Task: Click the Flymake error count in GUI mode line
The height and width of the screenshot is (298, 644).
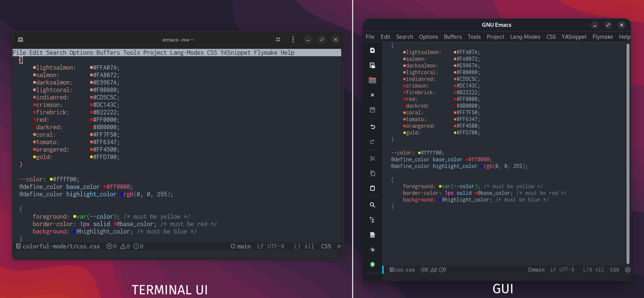Action: (x=424, y=270)
